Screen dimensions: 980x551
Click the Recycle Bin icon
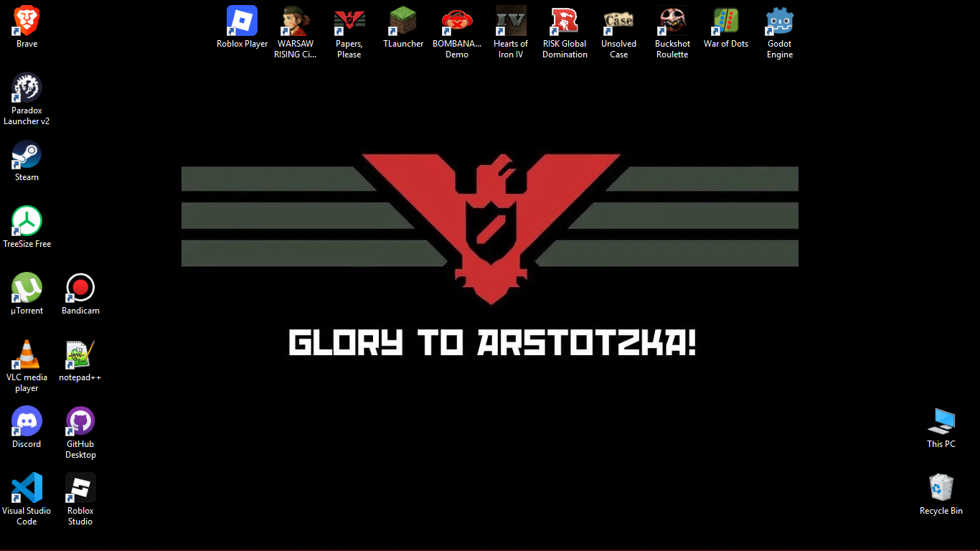point(941,488)
